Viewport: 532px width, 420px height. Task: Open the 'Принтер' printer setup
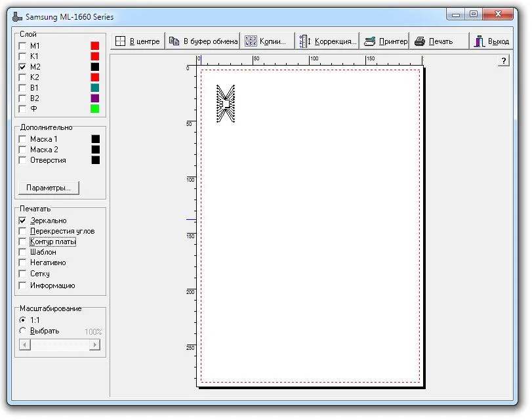[385, 41]
